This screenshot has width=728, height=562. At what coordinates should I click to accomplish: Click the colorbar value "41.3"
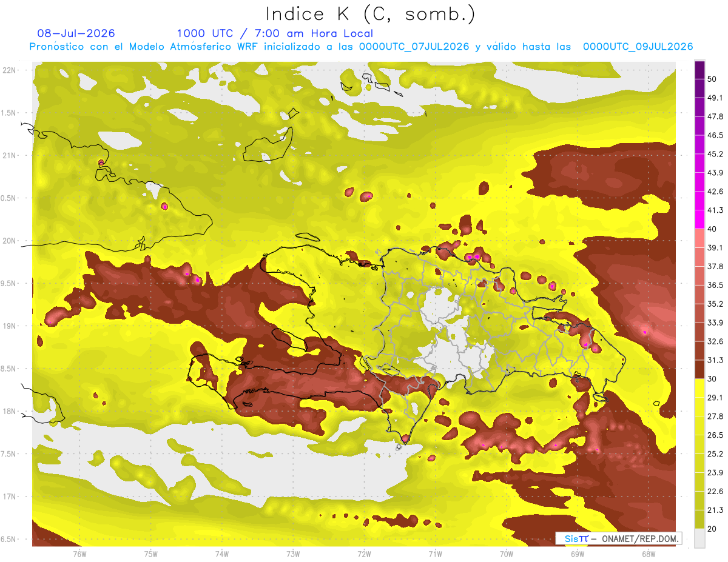pyautogui.click(x=715, y=210)
